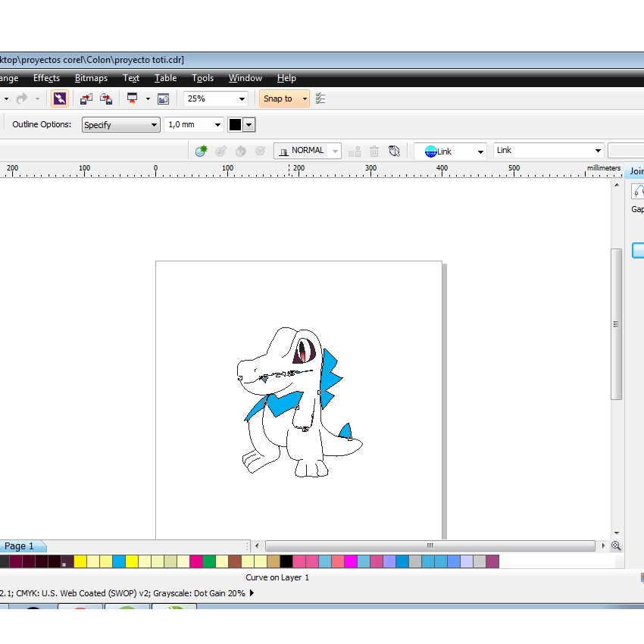Open the outline width 1,0 mm dropdown
The image size is (644, 644).
click(x=218, y=125)
